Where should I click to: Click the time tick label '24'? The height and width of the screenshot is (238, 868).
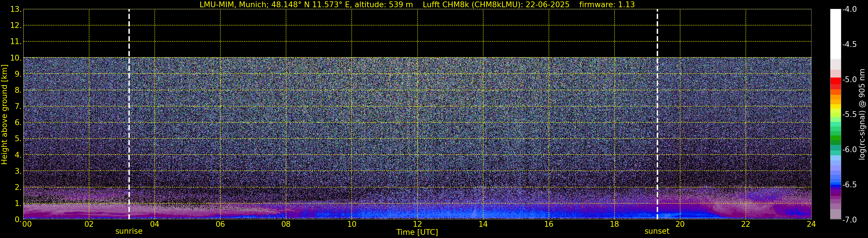tap(811, 224)
